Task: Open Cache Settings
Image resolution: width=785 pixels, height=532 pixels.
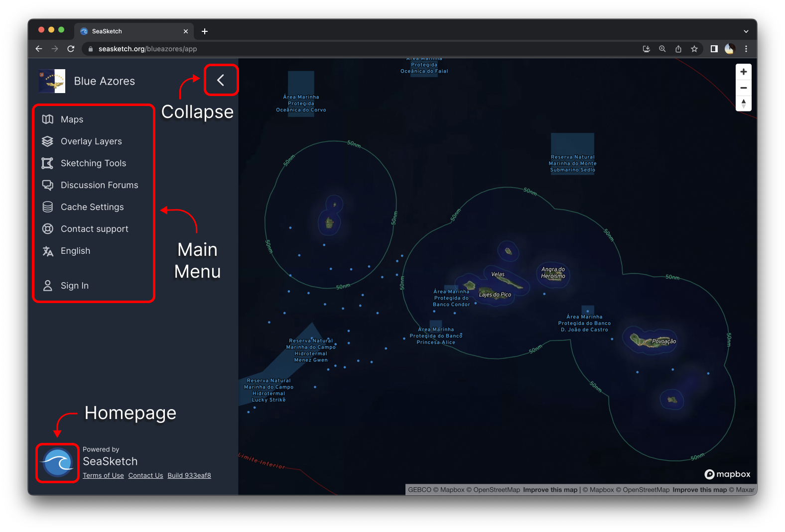Action: pyautogui.click(x=92, y=207)
